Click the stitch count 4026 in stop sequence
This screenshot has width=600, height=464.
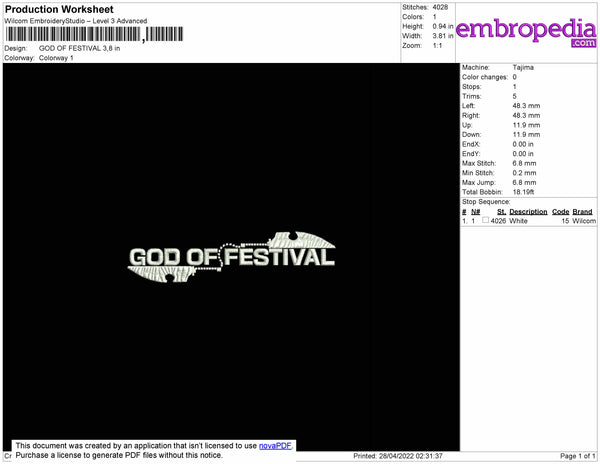click(498, 221)
